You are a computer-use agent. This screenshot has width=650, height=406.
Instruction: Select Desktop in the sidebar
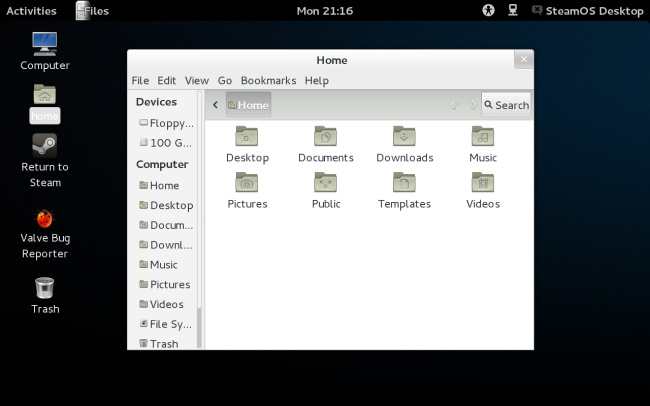165,205
